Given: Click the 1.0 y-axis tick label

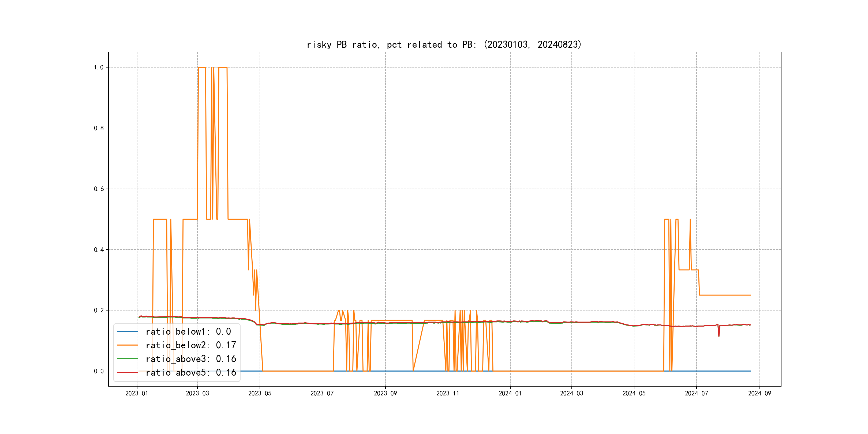Looking at the screenshot, I should coord(98,68).
